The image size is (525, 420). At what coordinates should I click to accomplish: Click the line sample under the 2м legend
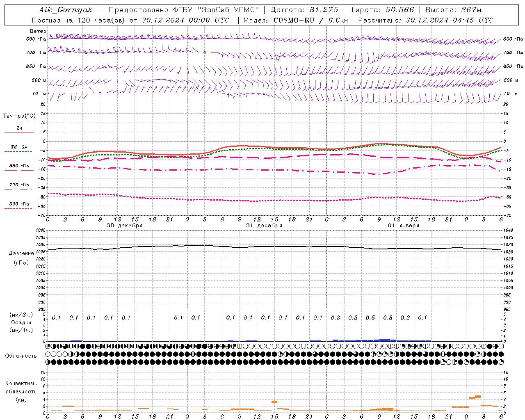pos(19,132)
